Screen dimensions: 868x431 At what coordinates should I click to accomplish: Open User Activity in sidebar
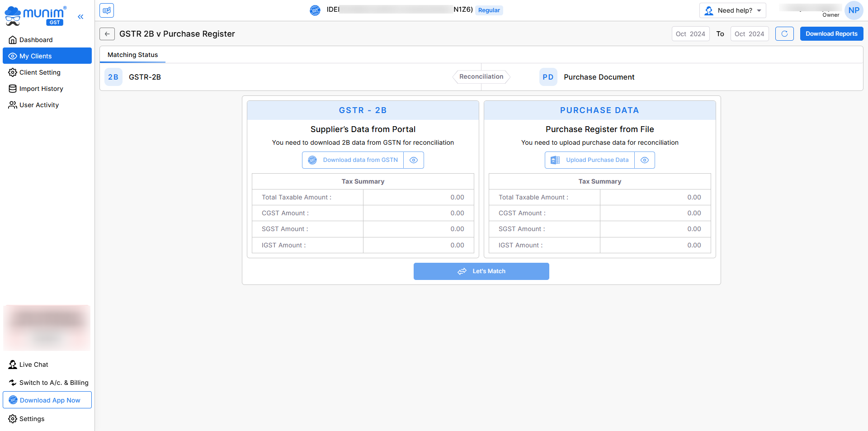(x=39, y=105)
